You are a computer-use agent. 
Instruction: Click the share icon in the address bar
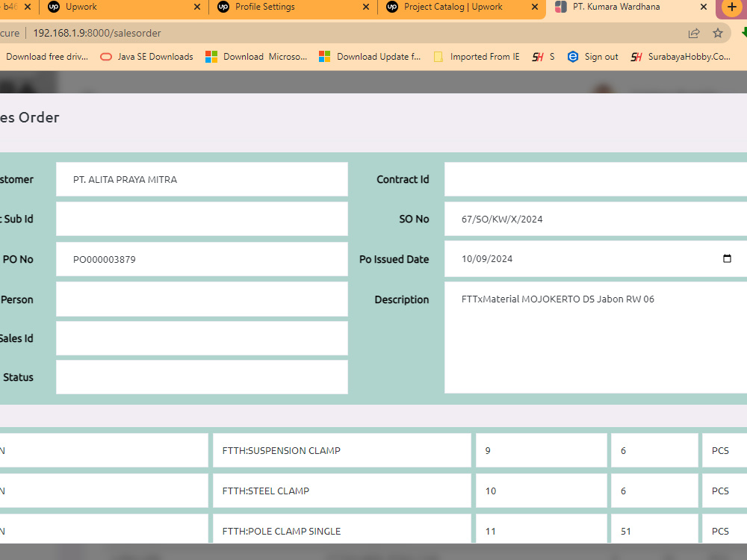tap(693, 33)
